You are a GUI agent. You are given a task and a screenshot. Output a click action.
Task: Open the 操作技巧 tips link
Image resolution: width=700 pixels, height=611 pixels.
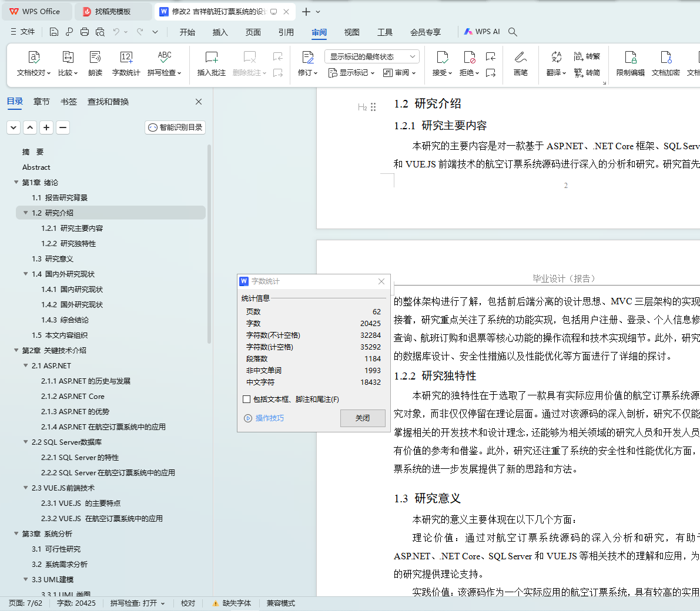click(x=264, y=418)
